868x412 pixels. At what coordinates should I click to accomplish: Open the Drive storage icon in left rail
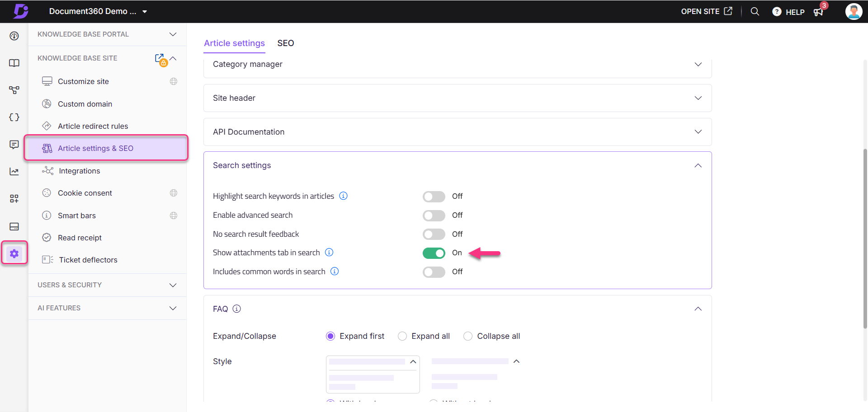(x=14, y=226)
